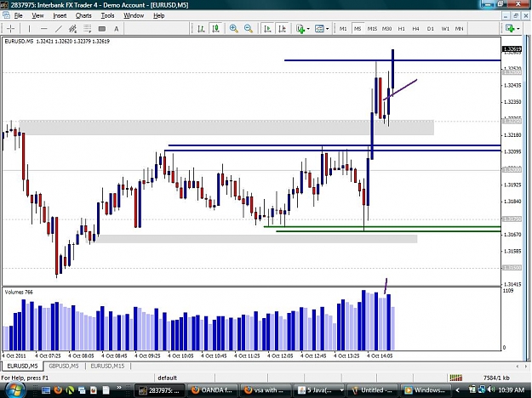Open the Windows Media taskbar button
The width and height of the screenshot is (532, 398).
[x=426, y=390]
